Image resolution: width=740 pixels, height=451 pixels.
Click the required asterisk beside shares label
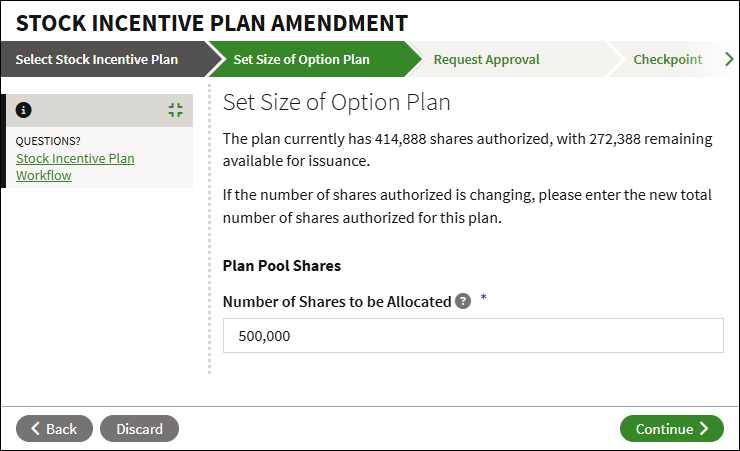pyautogui.click(x=483, y=297)
